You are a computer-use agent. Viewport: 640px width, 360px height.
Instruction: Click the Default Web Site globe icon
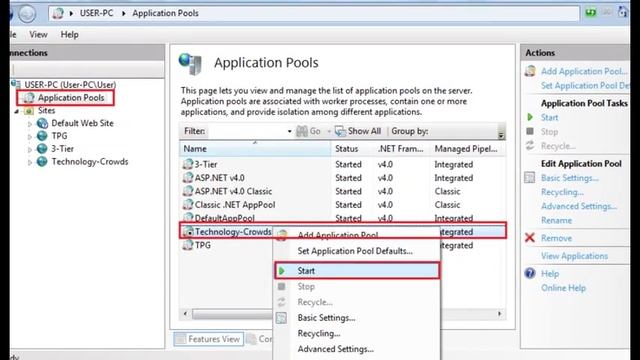(x=42, y=123)
